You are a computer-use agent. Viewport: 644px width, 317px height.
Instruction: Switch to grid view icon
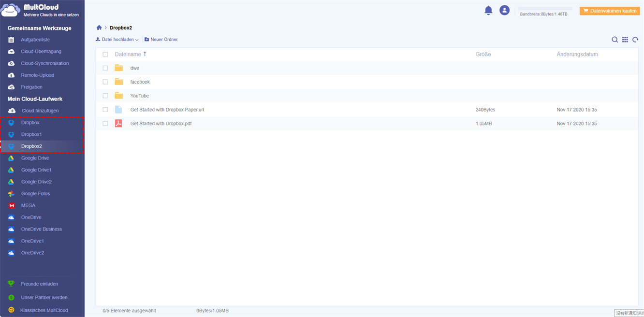pos(625,40)
